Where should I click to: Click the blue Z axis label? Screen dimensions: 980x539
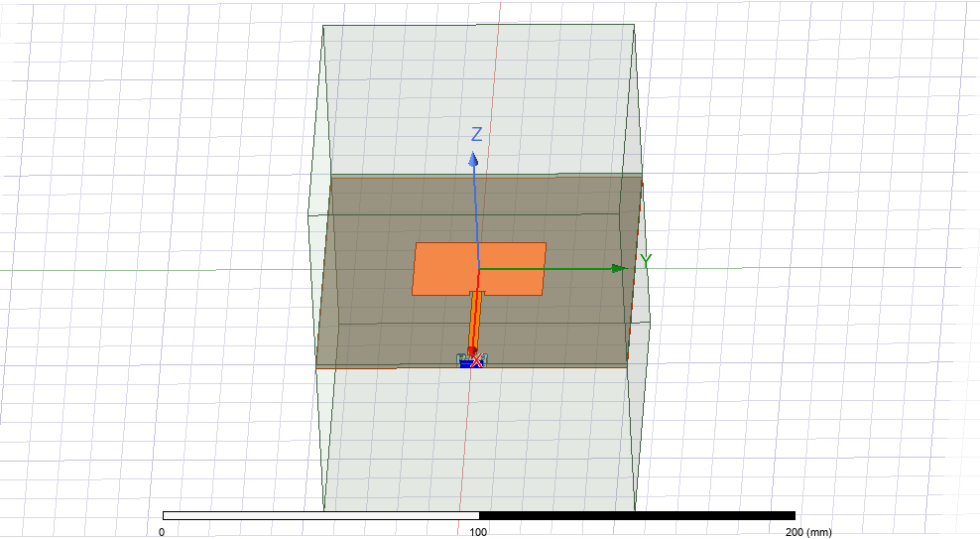tap(477, 134)
